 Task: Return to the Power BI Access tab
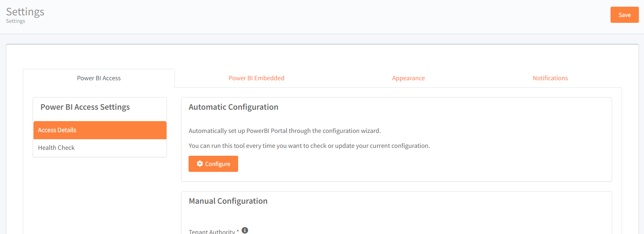[x=99, y=78]
